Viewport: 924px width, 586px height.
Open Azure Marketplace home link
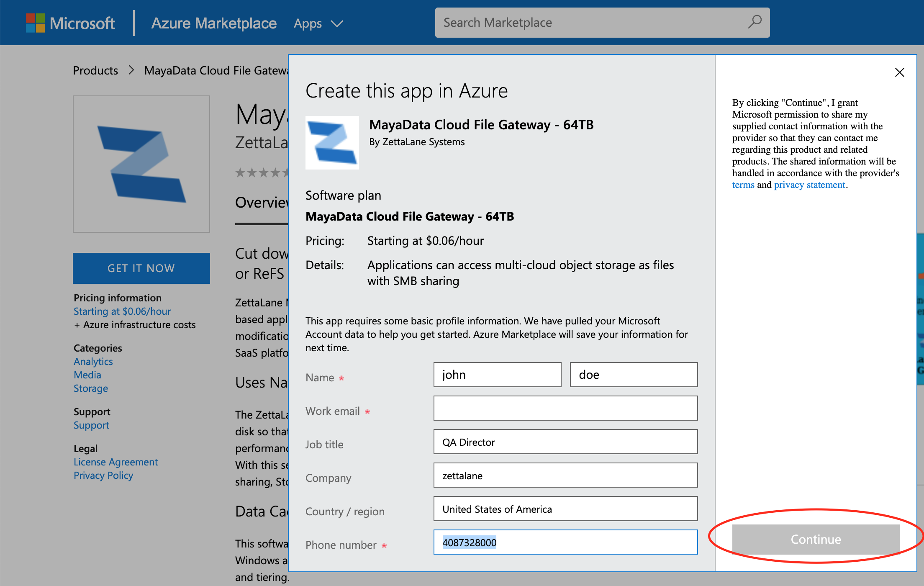coord(214,23)
